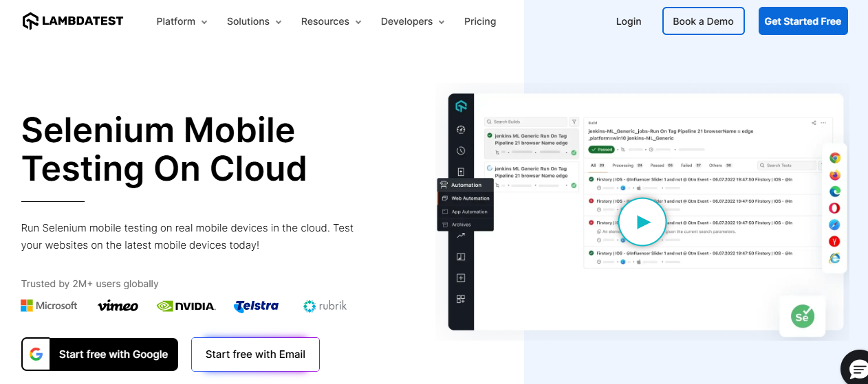Click the Rubrik logo

point(325,306)
